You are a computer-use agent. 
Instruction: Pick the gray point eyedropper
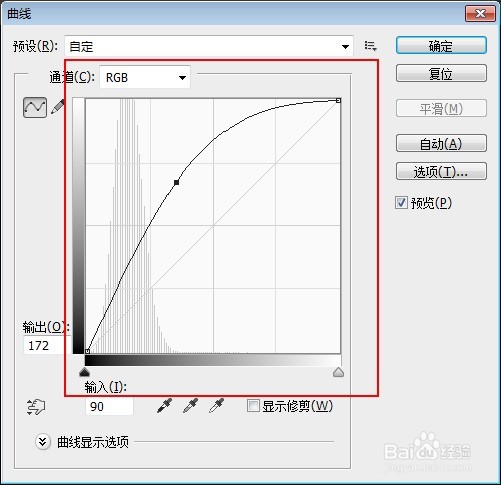(x=191, y=406)
